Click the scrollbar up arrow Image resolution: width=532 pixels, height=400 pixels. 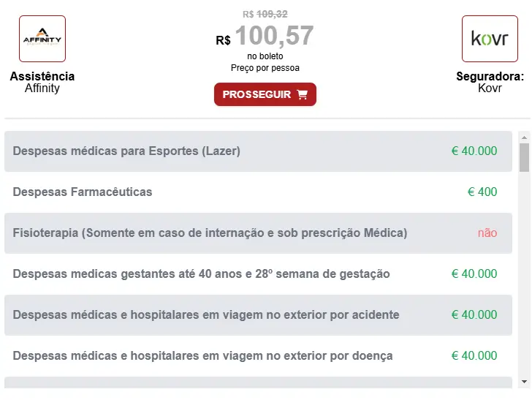(x=524, y=137)
